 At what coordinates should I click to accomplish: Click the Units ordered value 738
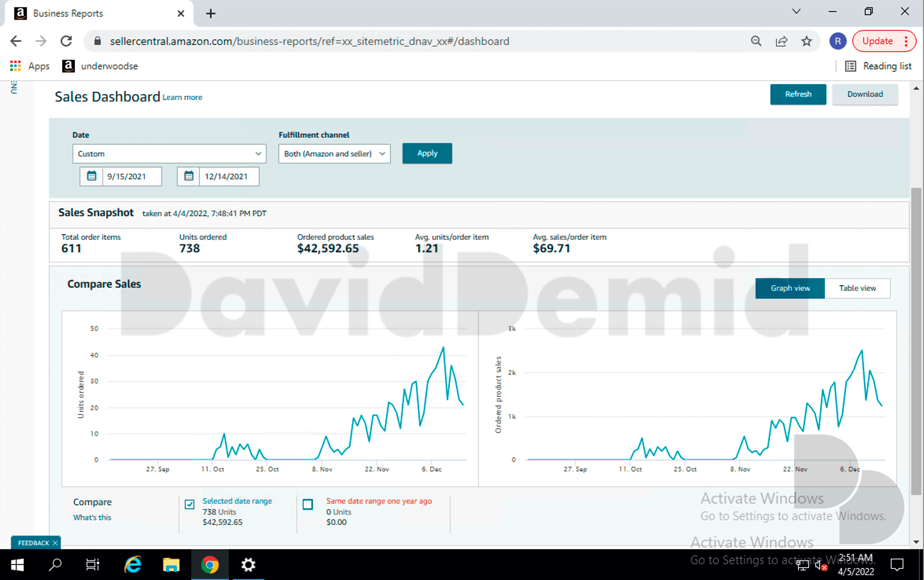(x=190, y=248)
